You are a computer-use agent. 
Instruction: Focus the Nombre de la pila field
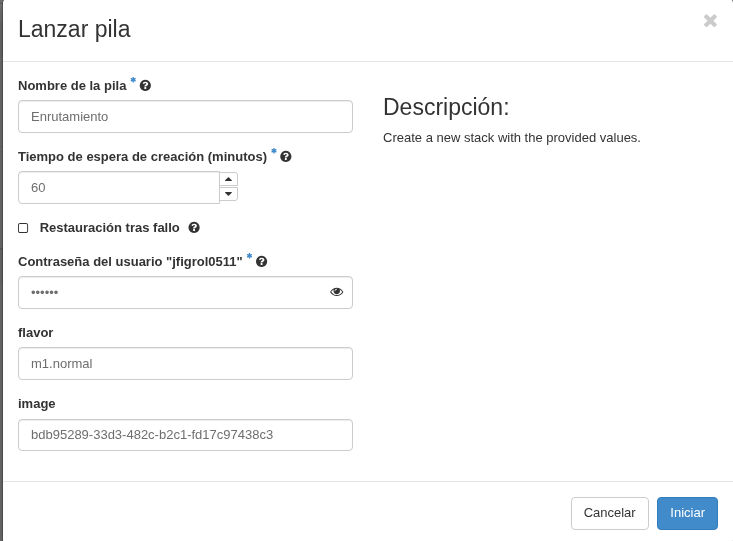[x=185, y=116]
